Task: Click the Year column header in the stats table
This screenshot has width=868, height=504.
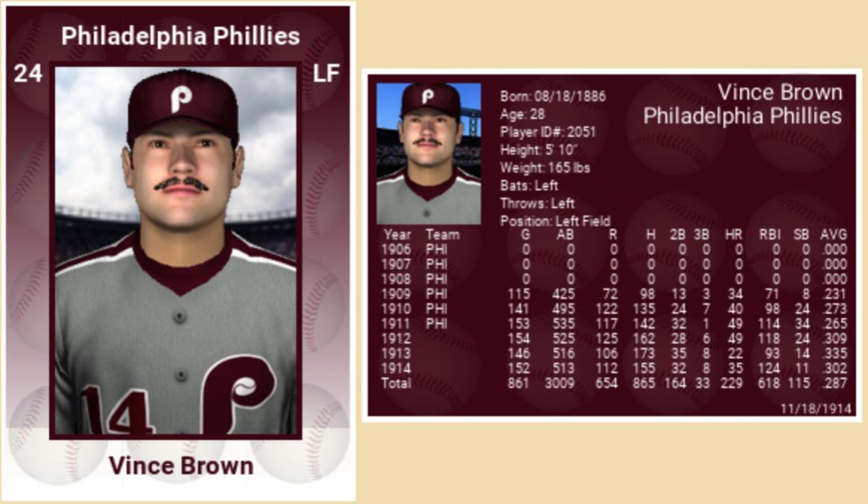Action: pos(397,235)
